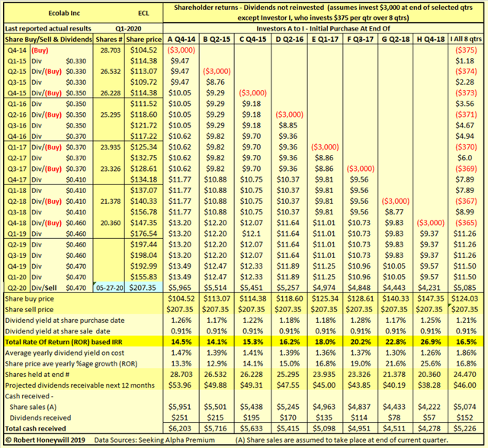488x448 pixels.
Task: Select the 'C Q4-15' investor column header
Action: [x=252, y=39]
